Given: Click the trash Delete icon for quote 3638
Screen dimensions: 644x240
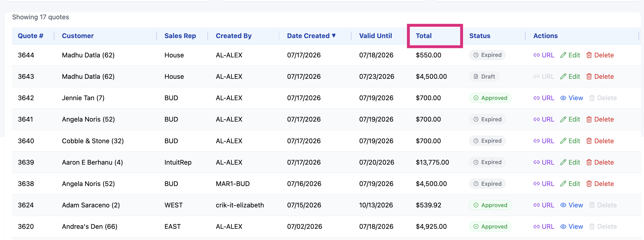Looking at the screenshot, I should (x=589, y=184).
